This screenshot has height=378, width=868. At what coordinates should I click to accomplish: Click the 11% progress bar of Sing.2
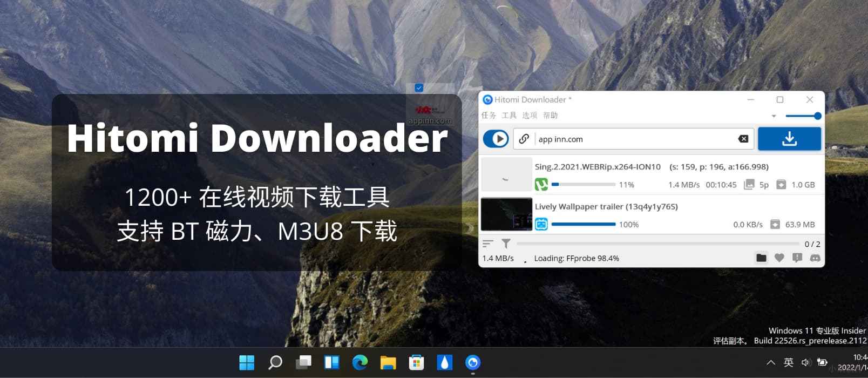point(584,185)
